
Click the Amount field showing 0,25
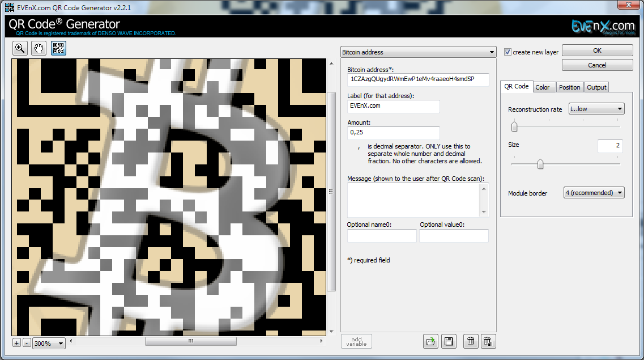394,132
